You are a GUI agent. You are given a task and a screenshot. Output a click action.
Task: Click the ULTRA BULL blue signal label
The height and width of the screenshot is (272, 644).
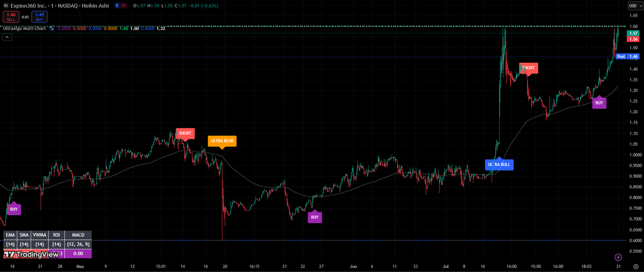pyautogui.click(x=499, y=164)
